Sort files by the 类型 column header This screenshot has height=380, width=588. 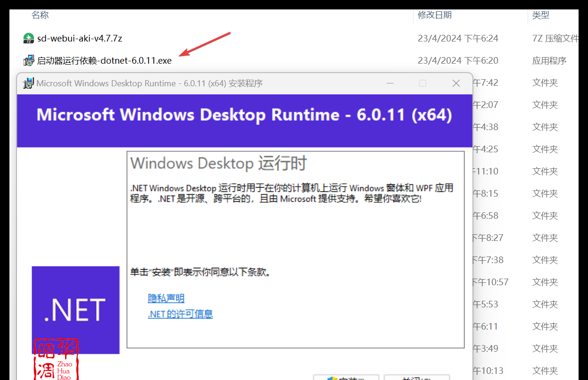tap(541, 15)
